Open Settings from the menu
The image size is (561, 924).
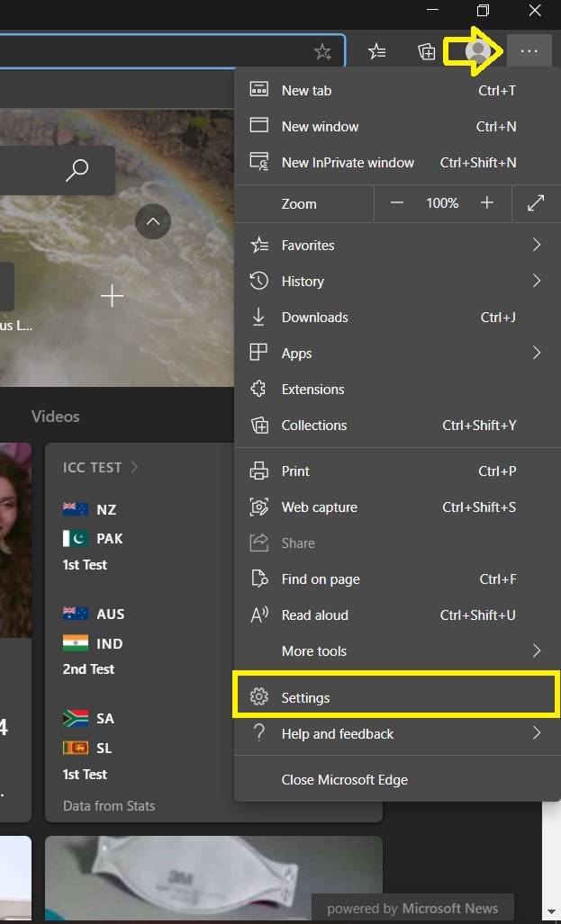tap(396, 697)
